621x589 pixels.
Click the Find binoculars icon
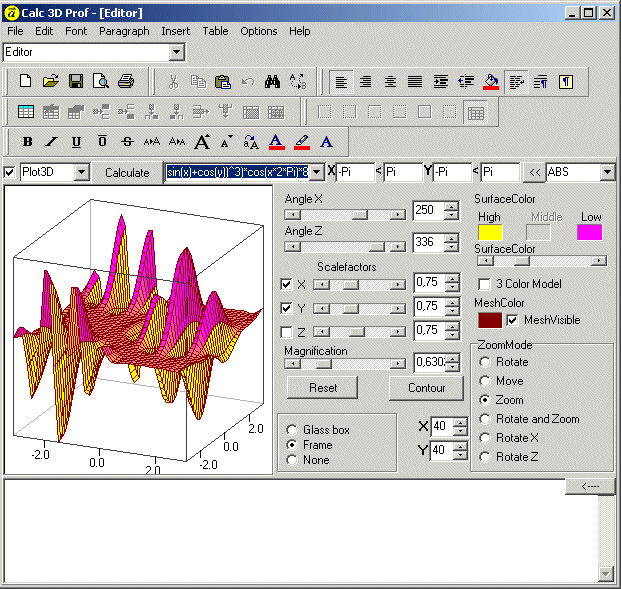coord(272,81)
